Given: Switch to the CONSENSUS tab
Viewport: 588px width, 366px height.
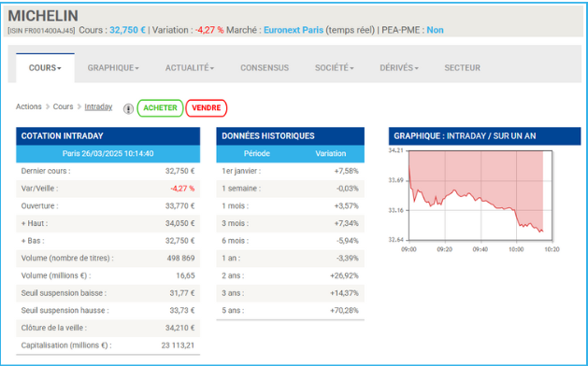Looking at the screenshot, I should 265,68.
